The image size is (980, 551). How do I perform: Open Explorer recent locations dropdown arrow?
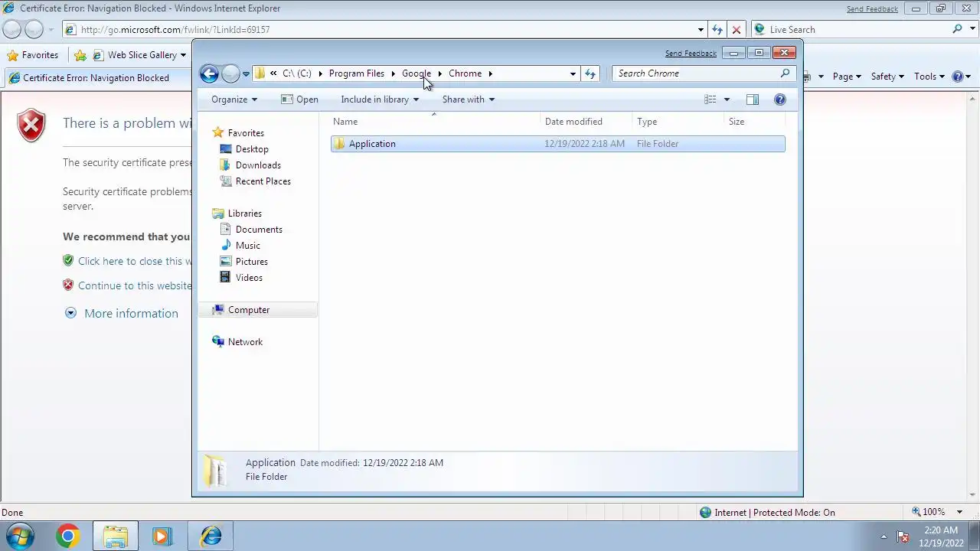[x=246, y=74]
